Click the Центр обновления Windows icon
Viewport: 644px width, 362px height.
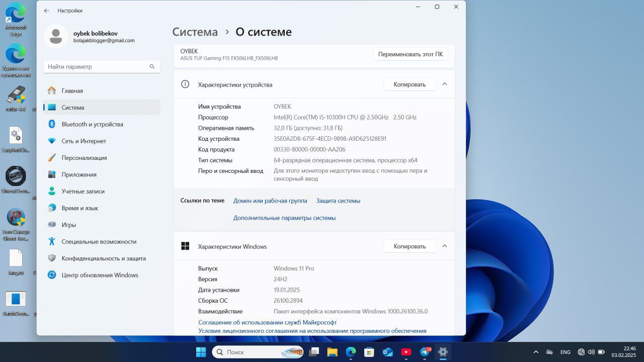click(52, 275)
